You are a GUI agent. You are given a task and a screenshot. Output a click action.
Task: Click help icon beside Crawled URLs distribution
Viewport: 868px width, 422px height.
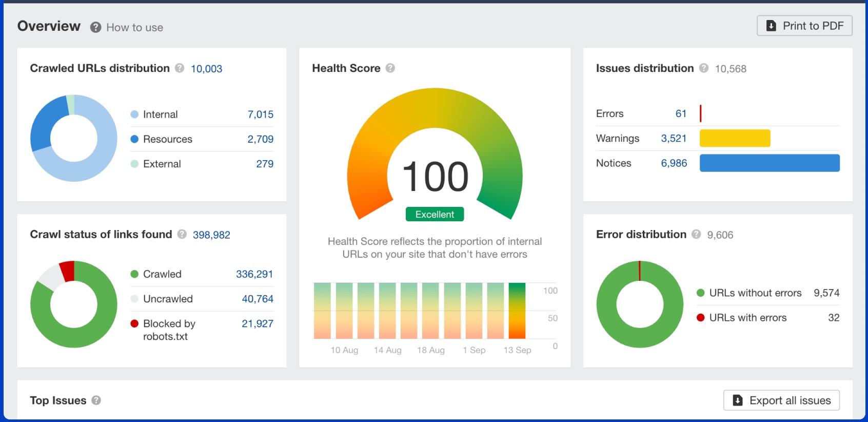(180, 68)
